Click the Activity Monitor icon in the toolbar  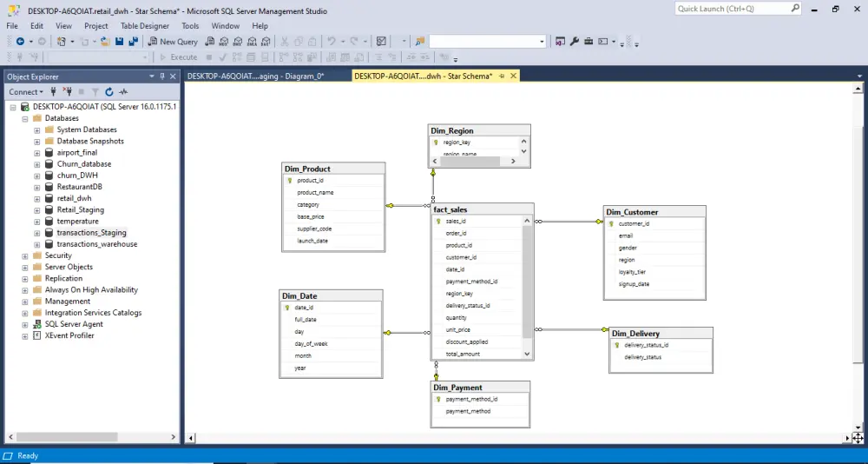pyautogui.click(x=381, y=42)
